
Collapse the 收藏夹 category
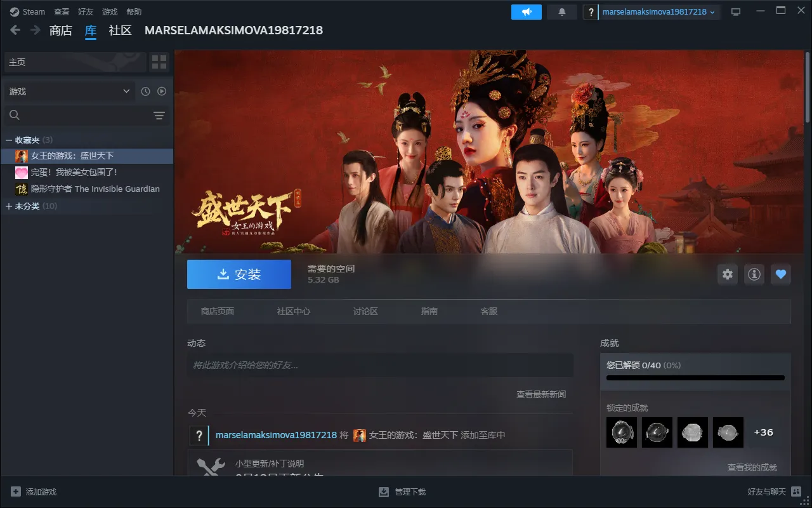tap(9, 140)
